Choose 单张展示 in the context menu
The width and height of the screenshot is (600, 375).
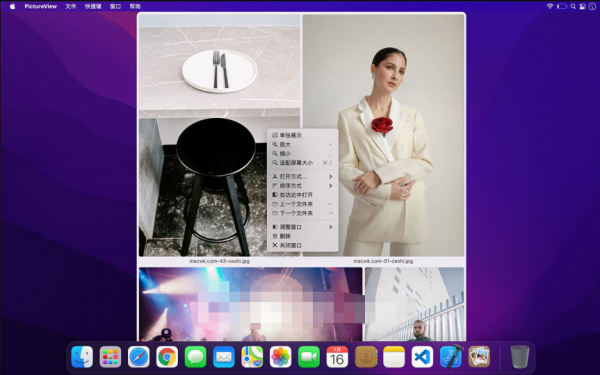pos(302,135)
